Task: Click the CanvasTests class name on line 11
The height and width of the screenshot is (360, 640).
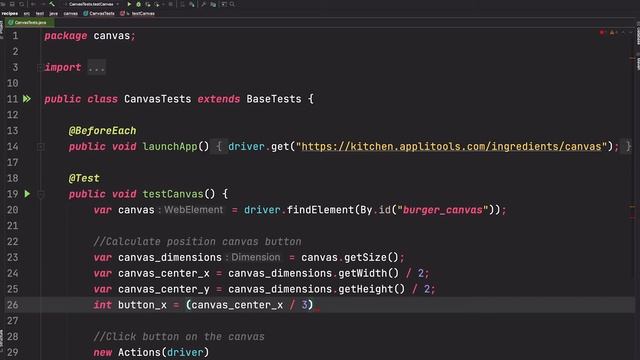Action: coord(158,99)
